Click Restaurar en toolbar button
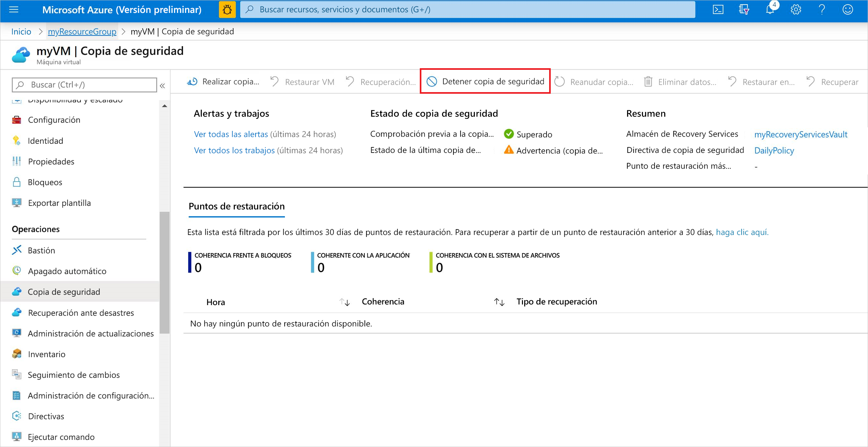 (761, 81)
